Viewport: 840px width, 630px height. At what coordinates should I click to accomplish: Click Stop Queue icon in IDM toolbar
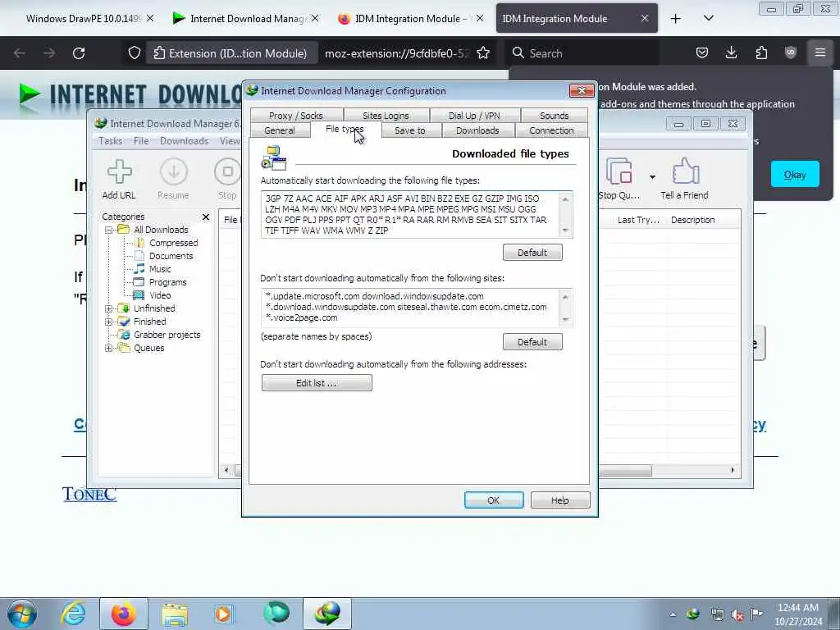click(x=619, y=180)
